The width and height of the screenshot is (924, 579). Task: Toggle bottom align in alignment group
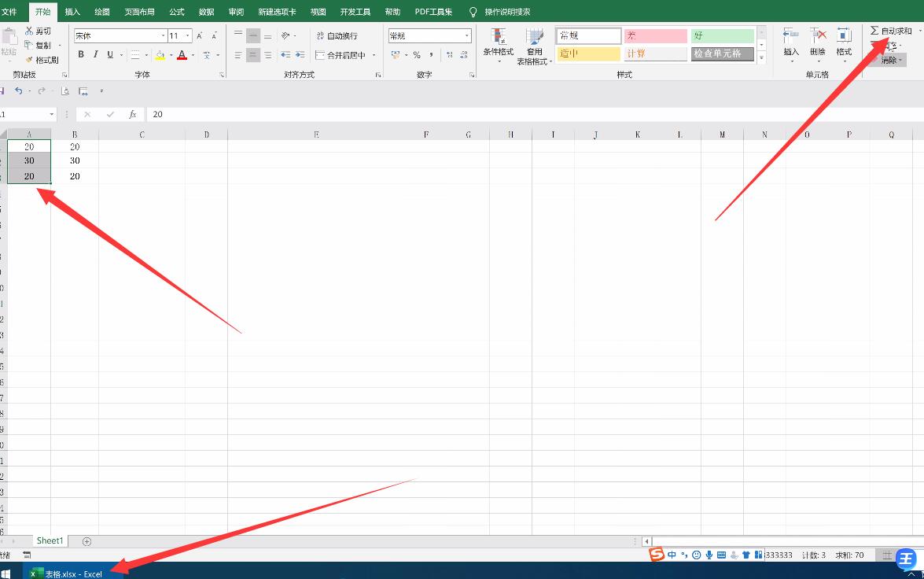coord(267,36)
